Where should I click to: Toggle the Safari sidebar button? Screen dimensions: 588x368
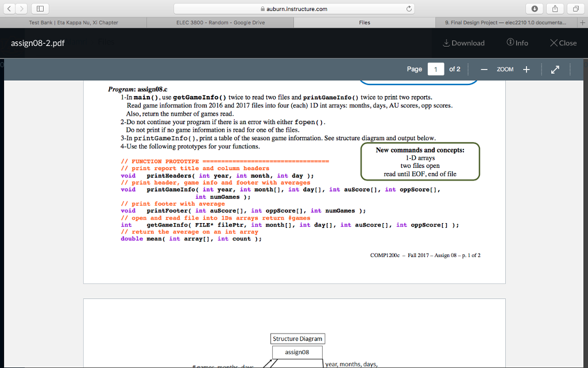pos(40,9)
